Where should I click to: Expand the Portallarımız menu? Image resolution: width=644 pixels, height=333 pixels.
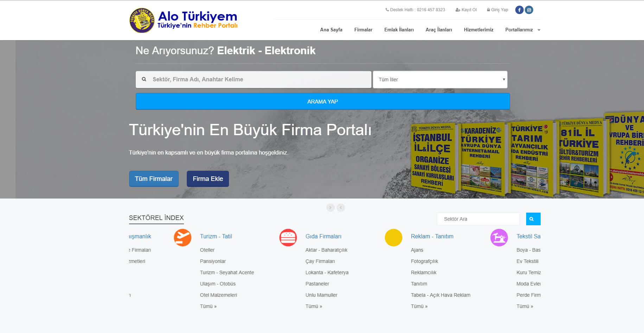click(x=523, y=30)
